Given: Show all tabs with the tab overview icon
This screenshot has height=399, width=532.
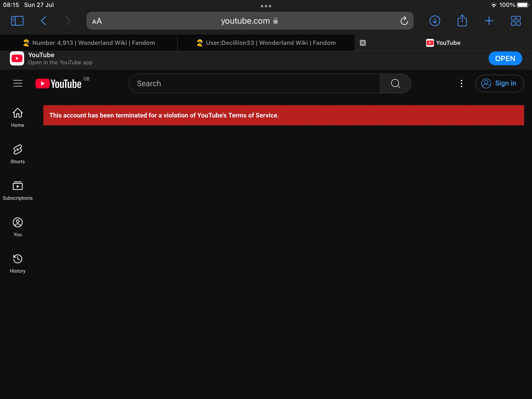Looking at the screenshot, I should [515, 21].
